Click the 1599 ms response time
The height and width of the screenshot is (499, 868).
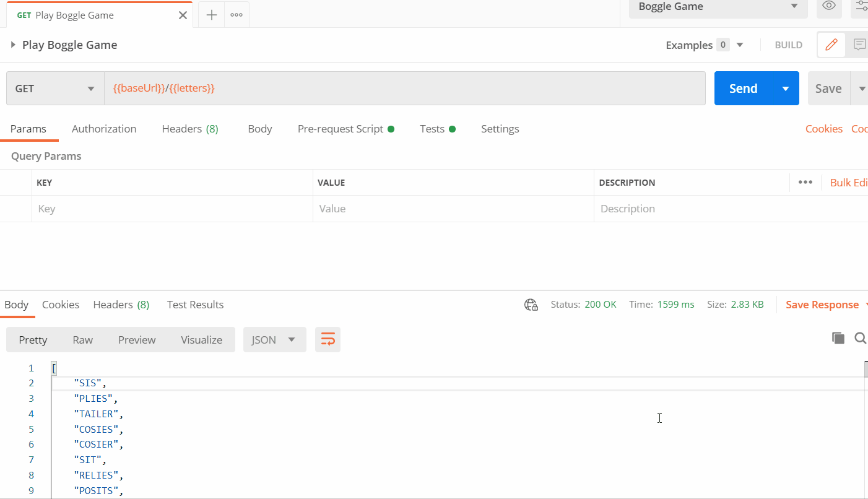coord(675,305)
